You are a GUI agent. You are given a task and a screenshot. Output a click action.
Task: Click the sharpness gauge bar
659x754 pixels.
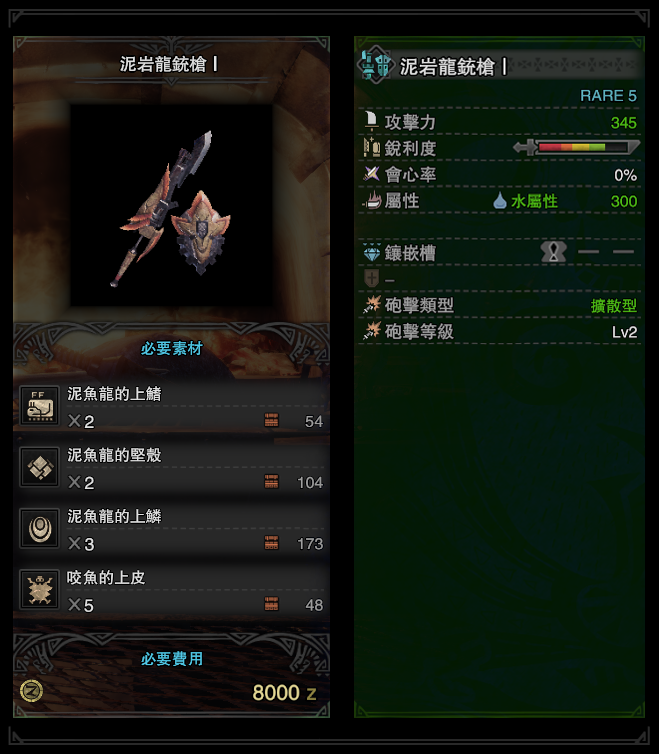pos(576,147)
